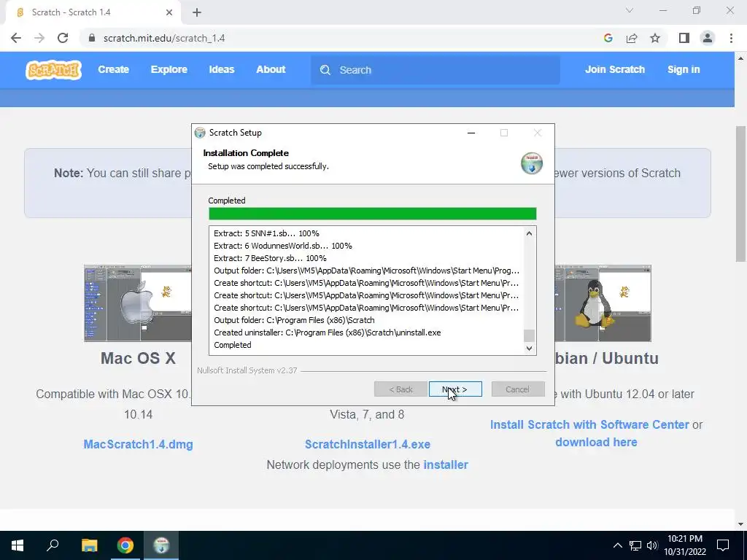Click the disabled Back button in setup
Screen dimensions: 747x560
(400, 389)
